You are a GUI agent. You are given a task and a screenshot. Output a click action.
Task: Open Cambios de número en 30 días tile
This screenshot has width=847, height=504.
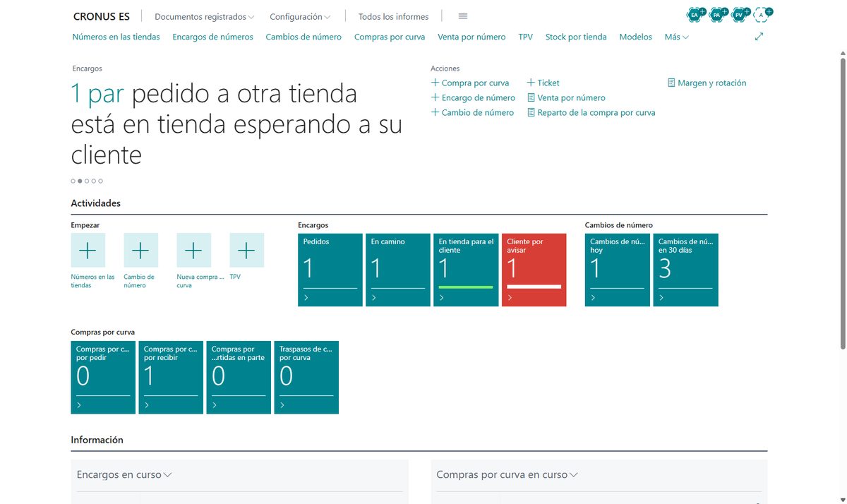(686, 270)
